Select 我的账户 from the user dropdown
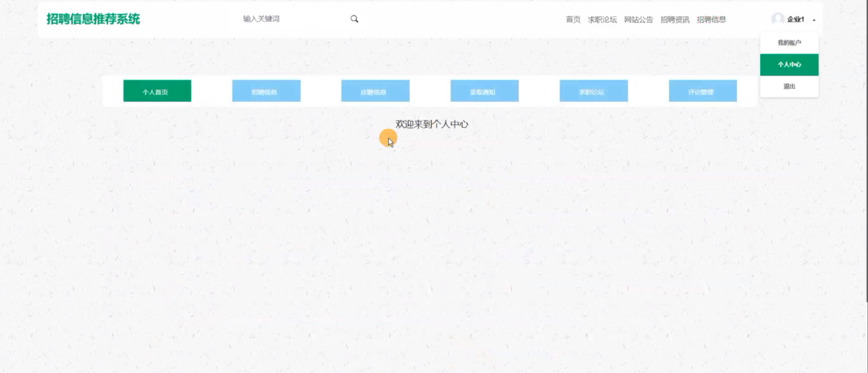Screen dimensions: 868x373 coord(789,43)
